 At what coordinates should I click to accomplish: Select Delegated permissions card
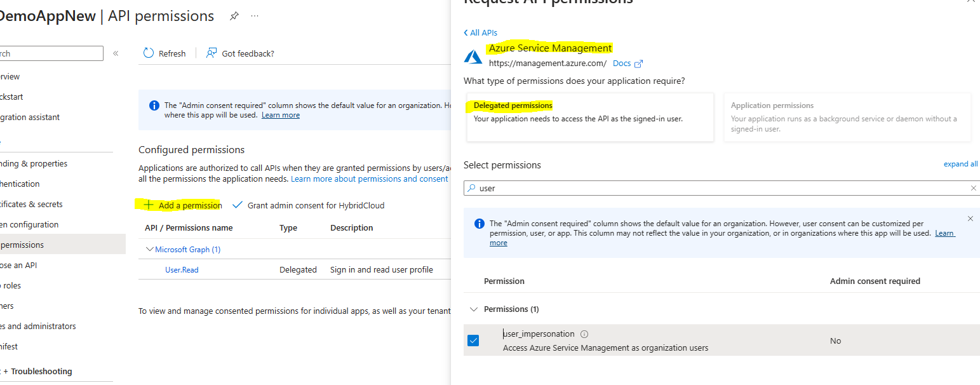click(589, 117)
